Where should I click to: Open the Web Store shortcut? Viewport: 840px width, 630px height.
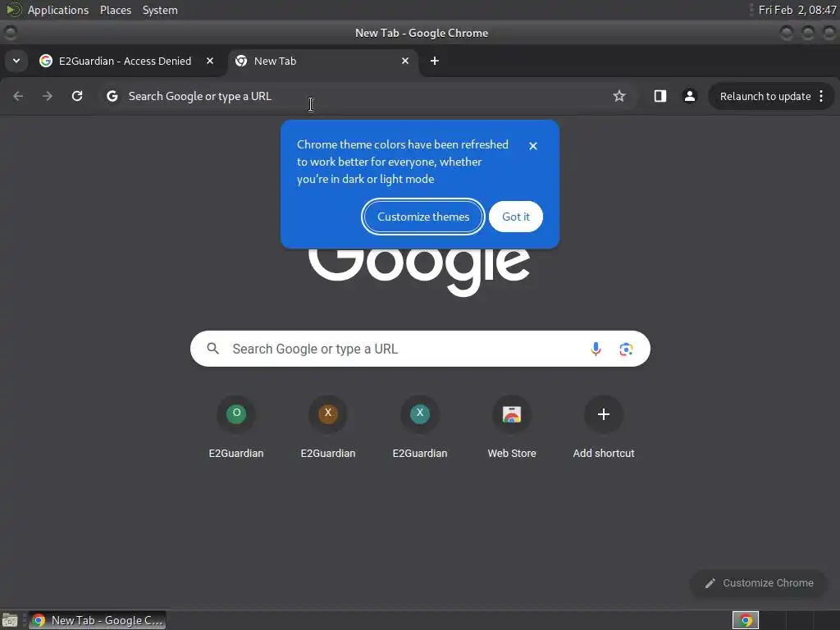click(512, 427)
